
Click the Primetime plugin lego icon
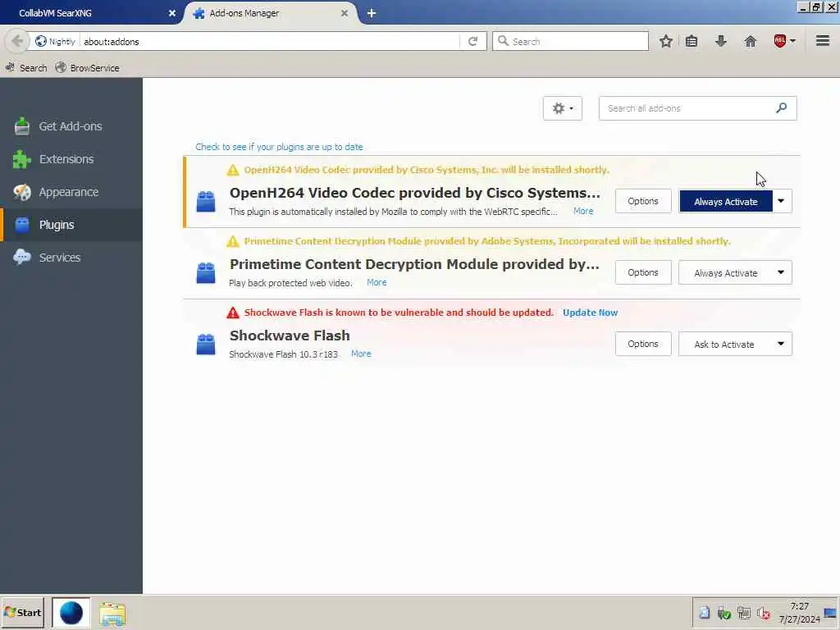click(x=206, y=272)
